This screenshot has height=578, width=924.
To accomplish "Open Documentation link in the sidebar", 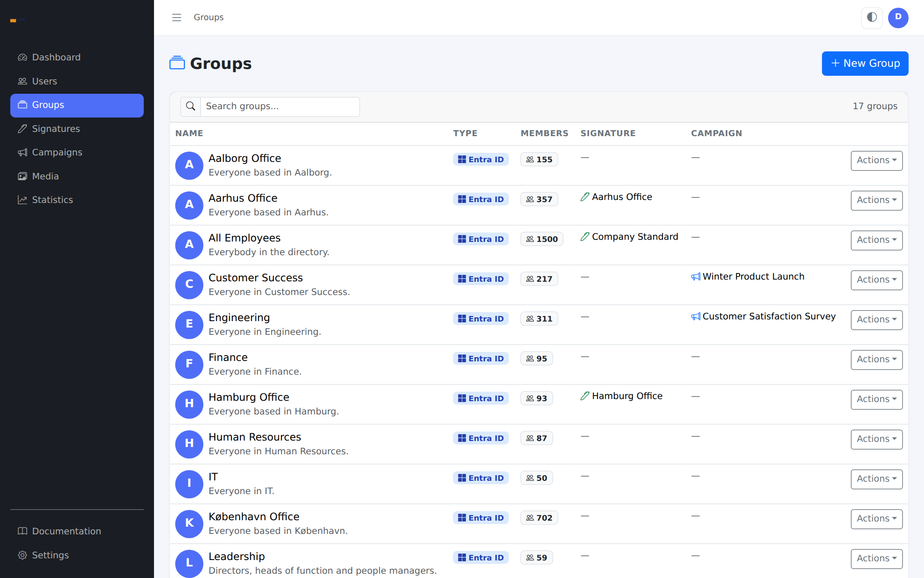I will click(77, 531).
